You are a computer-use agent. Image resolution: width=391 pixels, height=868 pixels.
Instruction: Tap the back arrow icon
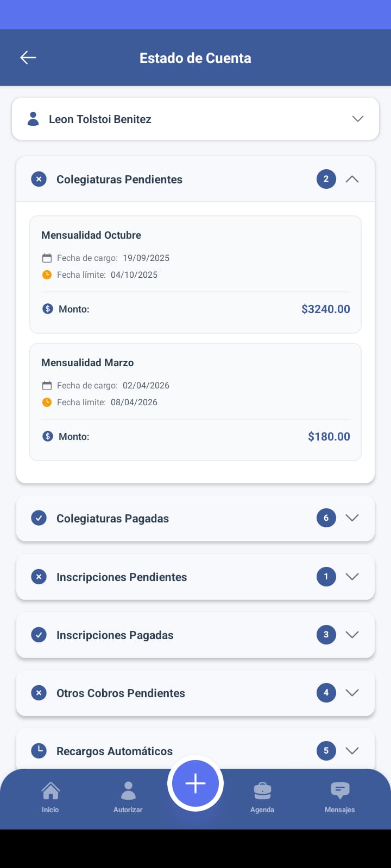point(28,58)
